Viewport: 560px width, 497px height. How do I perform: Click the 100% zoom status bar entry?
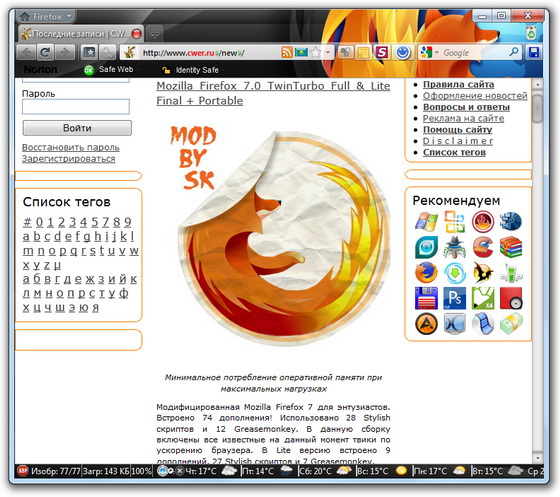tap(141, 471)
